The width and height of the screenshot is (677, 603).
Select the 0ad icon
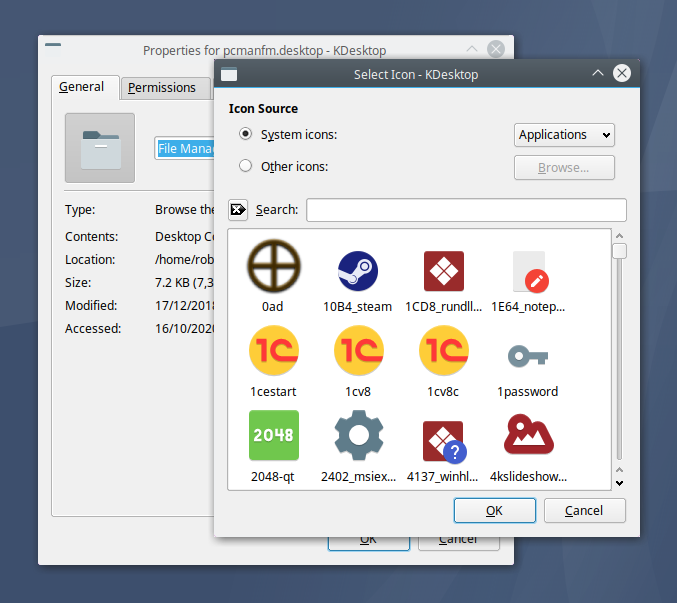click(273, 266)
